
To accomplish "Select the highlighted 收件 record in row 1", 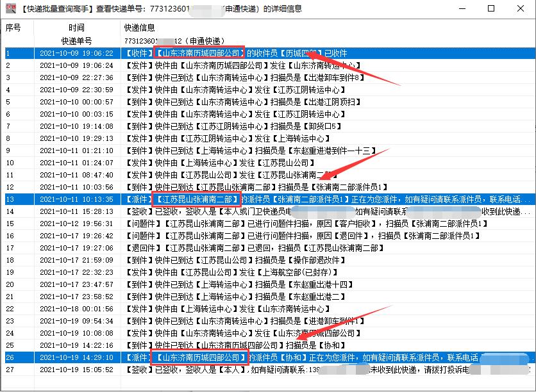I will point(256,53).
